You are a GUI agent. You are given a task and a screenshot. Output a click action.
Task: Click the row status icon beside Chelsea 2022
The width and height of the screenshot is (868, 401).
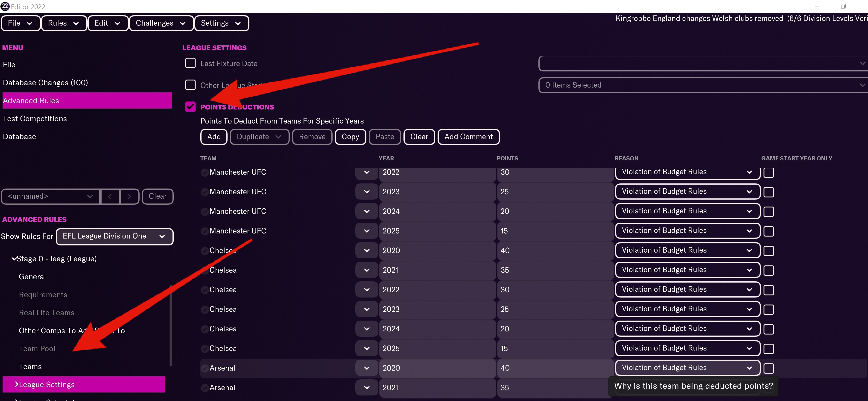205,290
